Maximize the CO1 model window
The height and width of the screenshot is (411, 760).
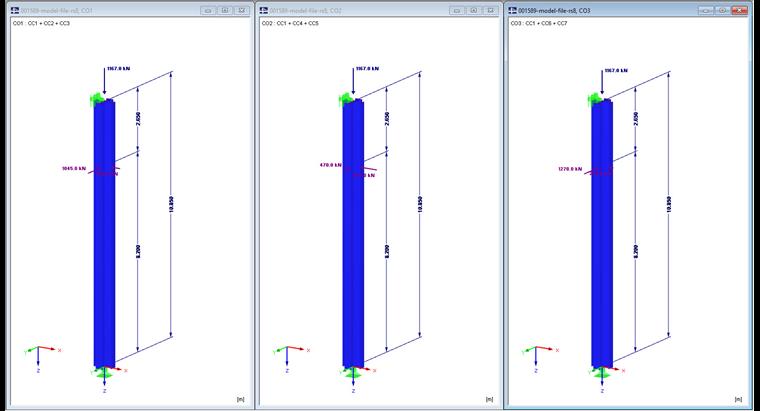click(225, 10)
